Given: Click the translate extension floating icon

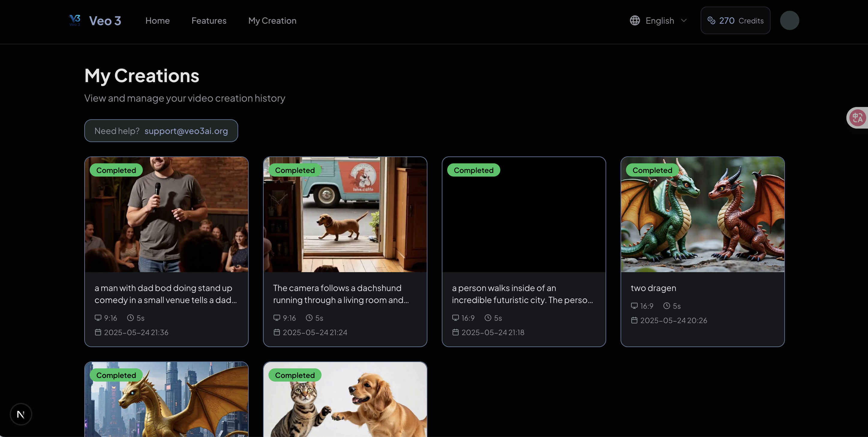Looking at the screenshot, I should (x=858, y=118).
